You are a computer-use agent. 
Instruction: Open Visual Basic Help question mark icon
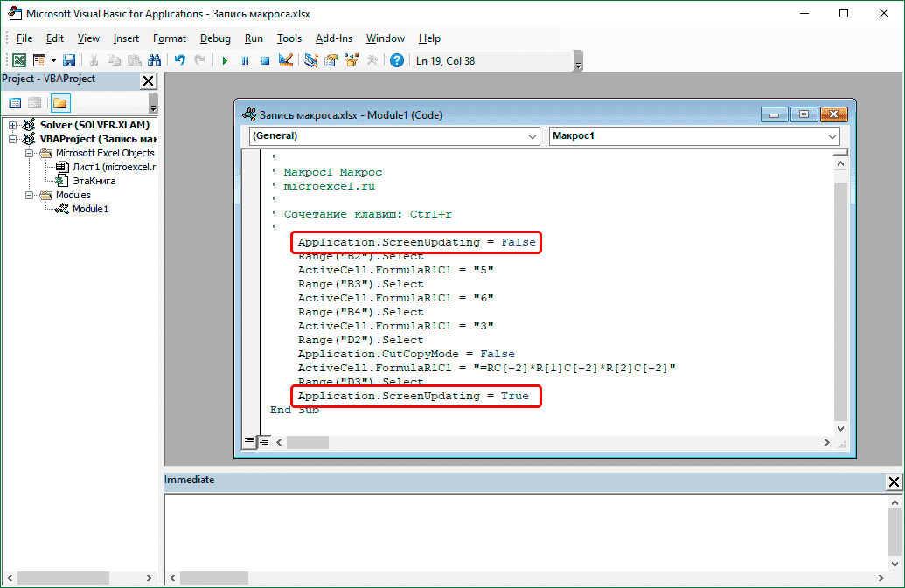397,60
